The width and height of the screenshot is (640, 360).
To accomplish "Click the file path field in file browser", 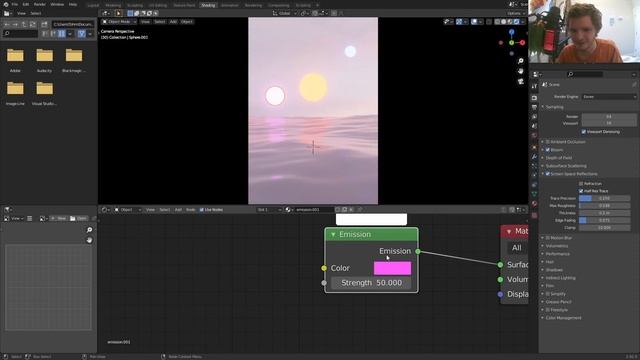I will click(x=73, y=24).
